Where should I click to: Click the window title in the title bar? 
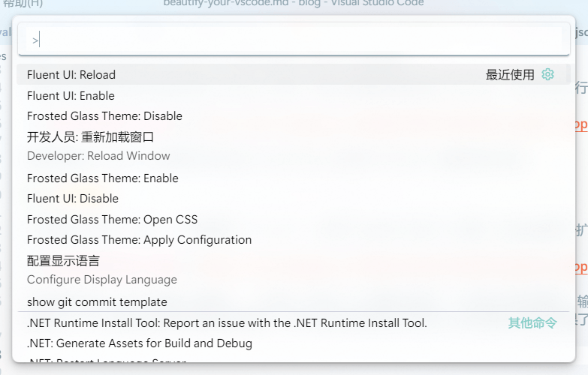click(293, 3)
